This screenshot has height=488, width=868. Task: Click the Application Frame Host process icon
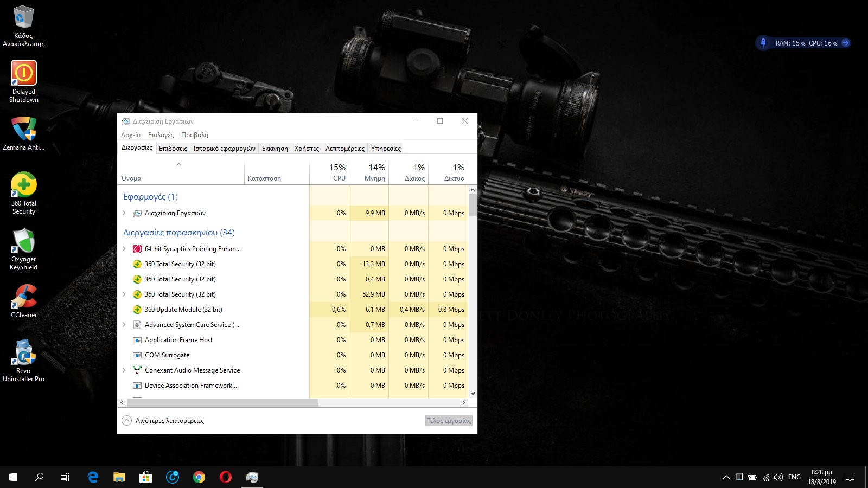click(137, 340)
